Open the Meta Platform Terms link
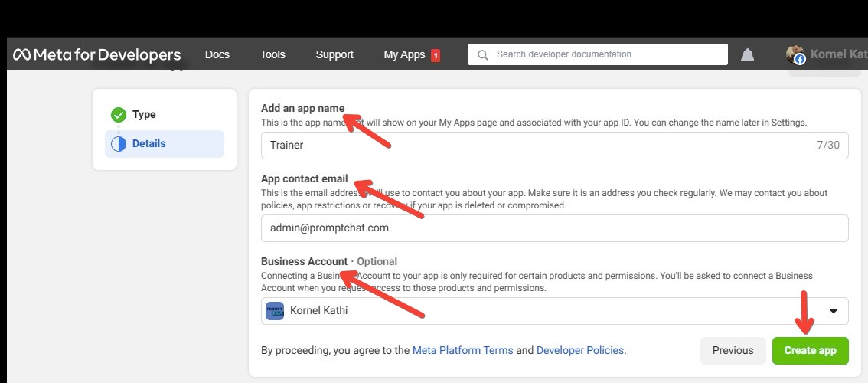The height and width of the screenshot is (383, 868). click(x=462, y=350)
